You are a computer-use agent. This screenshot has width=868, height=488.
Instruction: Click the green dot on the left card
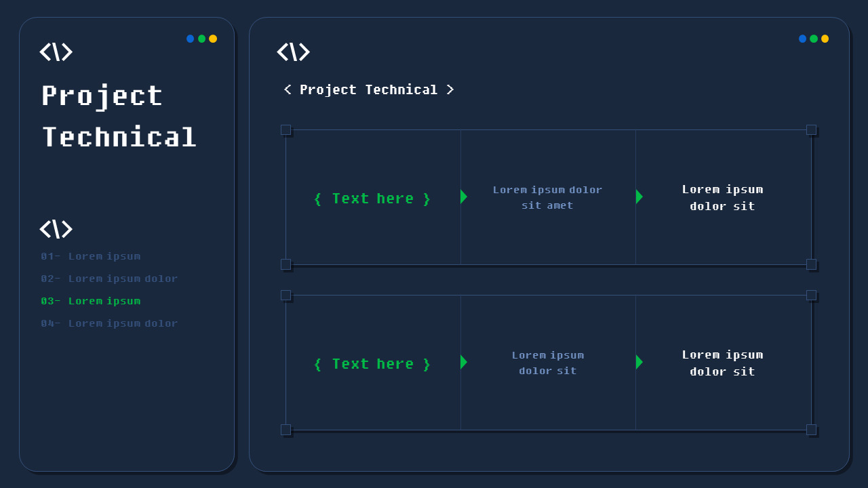pyautogui.click(x=201, y=39)
